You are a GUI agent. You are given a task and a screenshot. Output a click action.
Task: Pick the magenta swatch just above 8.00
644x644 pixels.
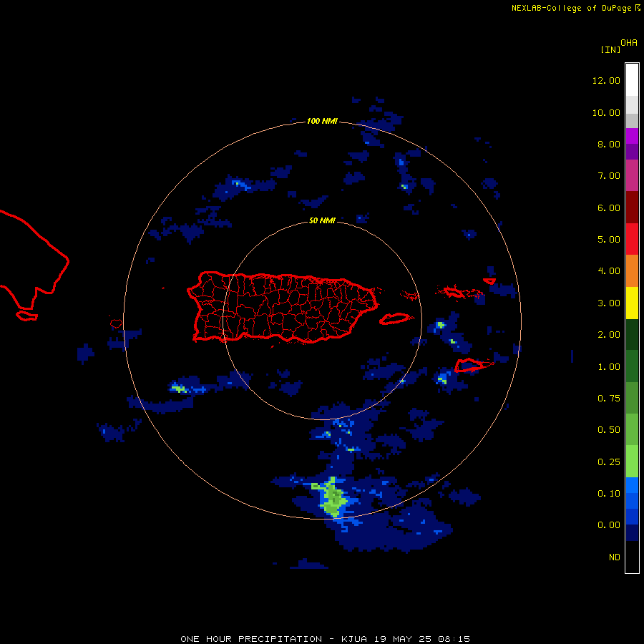(x=632, y=136)
